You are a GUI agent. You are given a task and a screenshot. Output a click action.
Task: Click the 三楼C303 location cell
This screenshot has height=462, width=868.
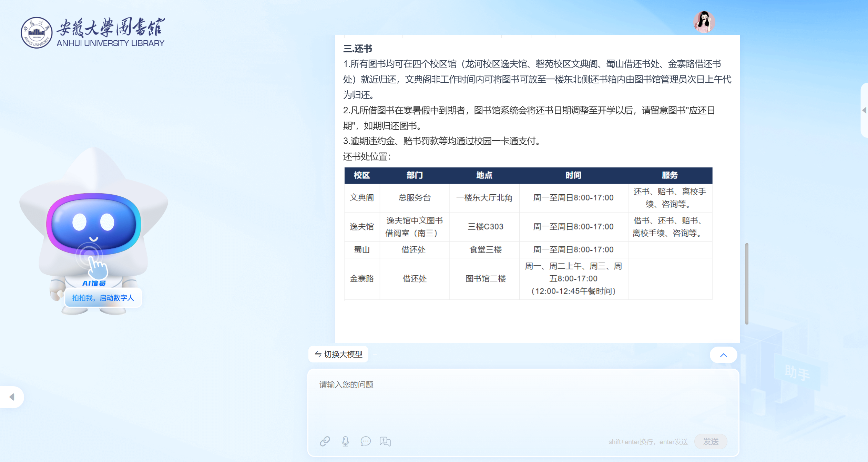(x=485, y=227)
